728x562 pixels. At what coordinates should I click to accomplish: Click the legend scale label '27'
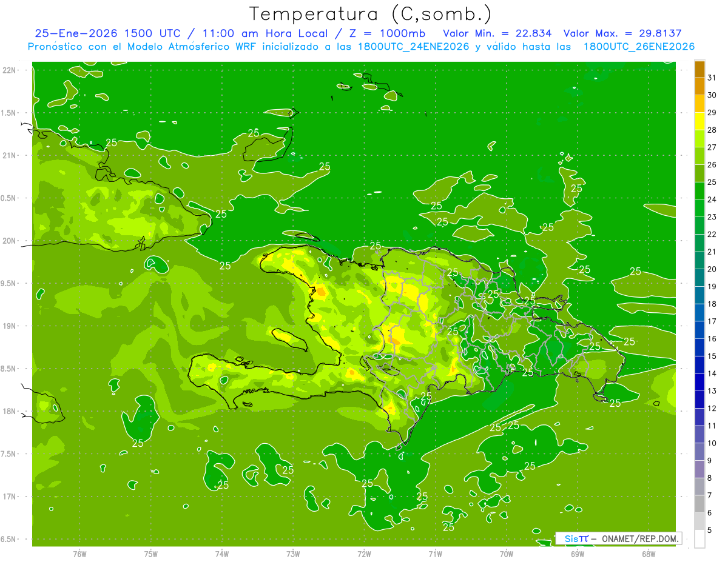tap(712, 147)
